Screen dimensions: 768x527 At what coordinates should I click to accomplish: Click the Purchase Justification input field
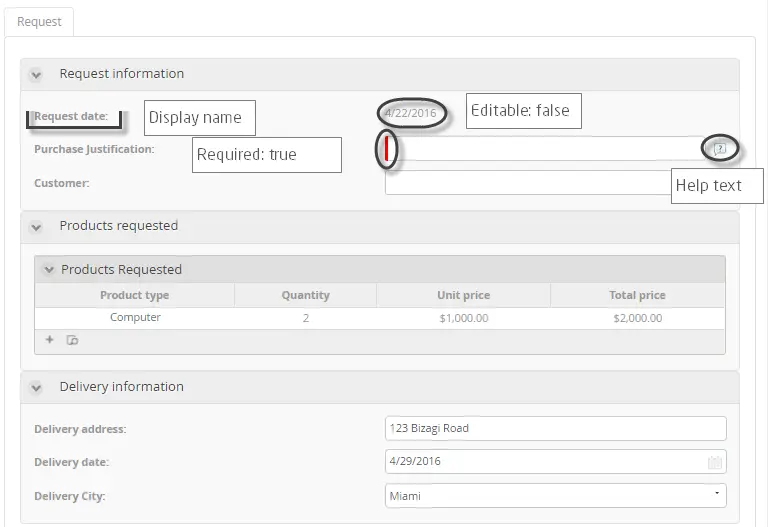coord(545,148)
